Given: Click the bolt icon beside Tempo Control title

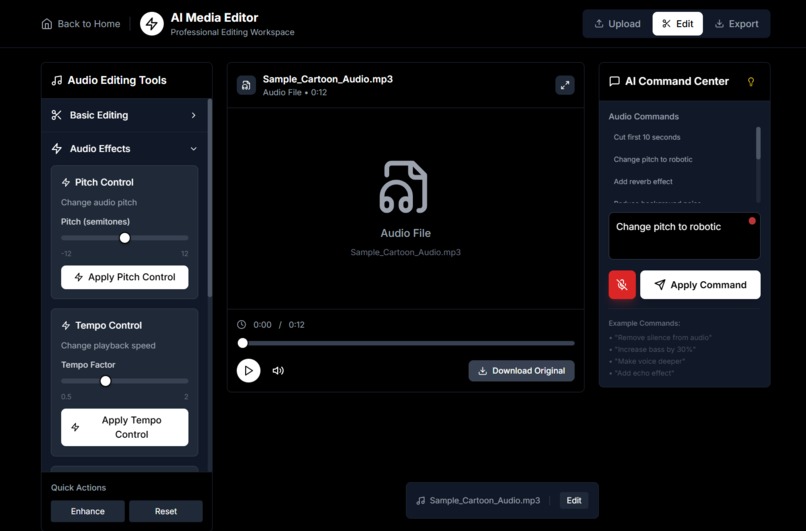Looking at the screenshot, I should pyautogui.click(x=66, y=325).
